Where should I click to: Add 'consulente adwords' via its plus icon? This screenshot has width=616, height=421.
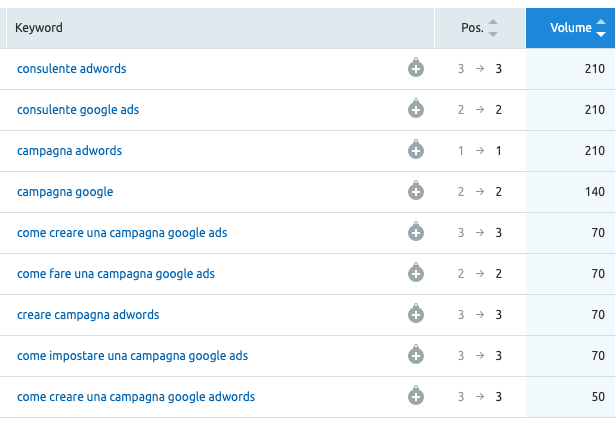click(416, 68)
